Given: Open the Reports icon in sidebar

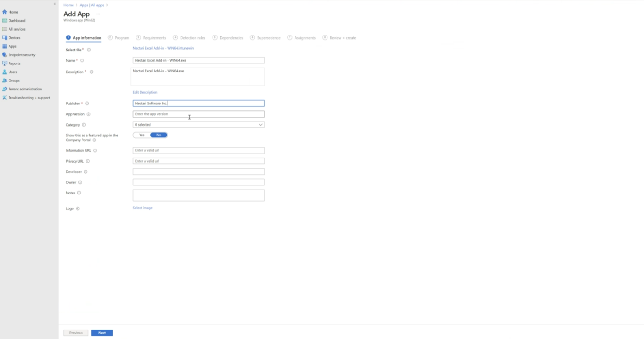Looking at the screenshot, I should (x=5, y=63).
